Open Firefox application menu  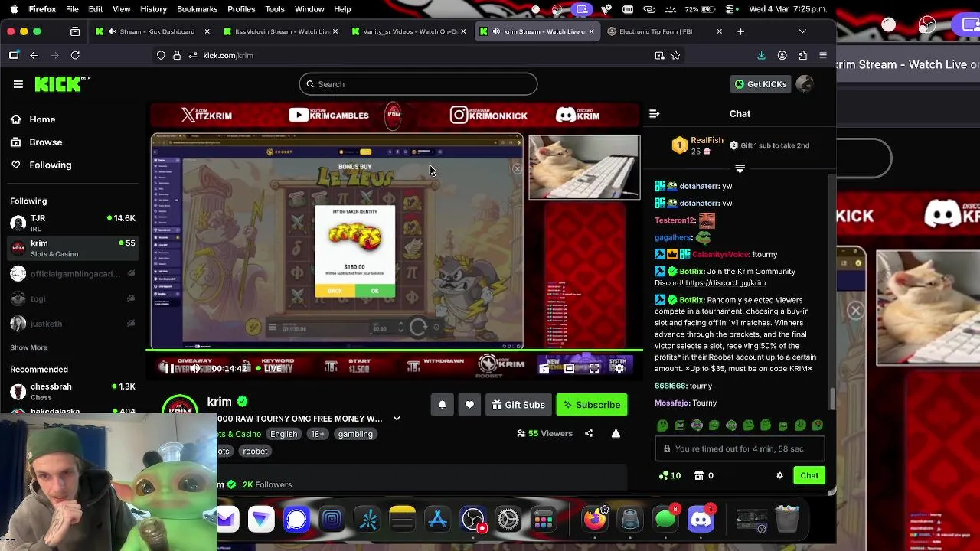[x=823, y=55]
